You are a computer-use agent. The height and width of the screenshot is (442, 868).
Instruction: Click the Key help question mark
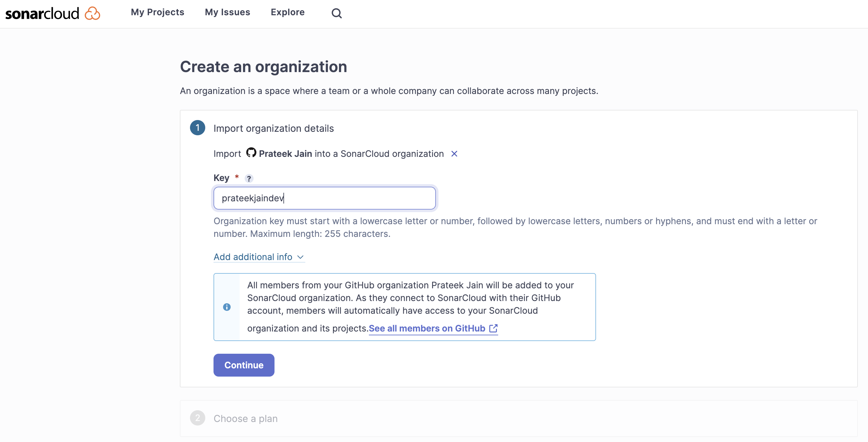(249, 178)
